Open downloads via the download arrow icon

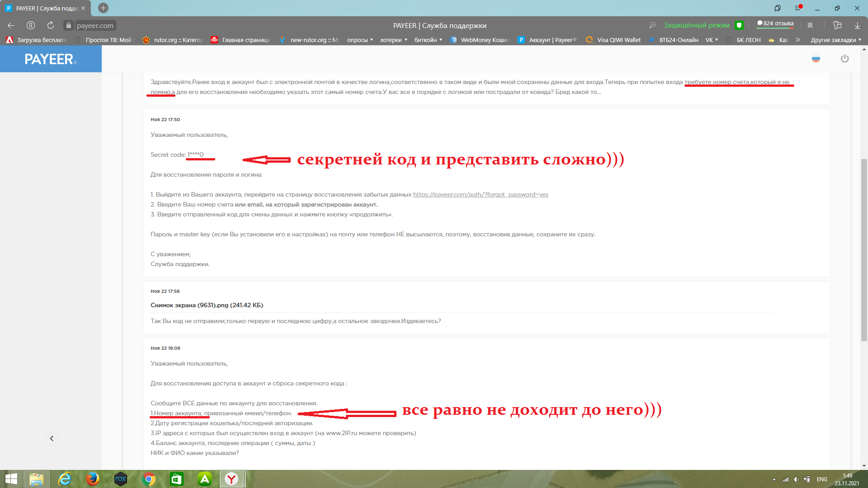coord(857,25)
